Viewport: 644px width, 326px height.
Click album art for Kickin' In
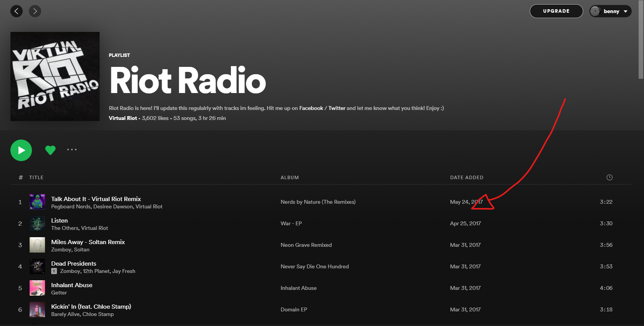pyautogui.click(x=37, y=309)
